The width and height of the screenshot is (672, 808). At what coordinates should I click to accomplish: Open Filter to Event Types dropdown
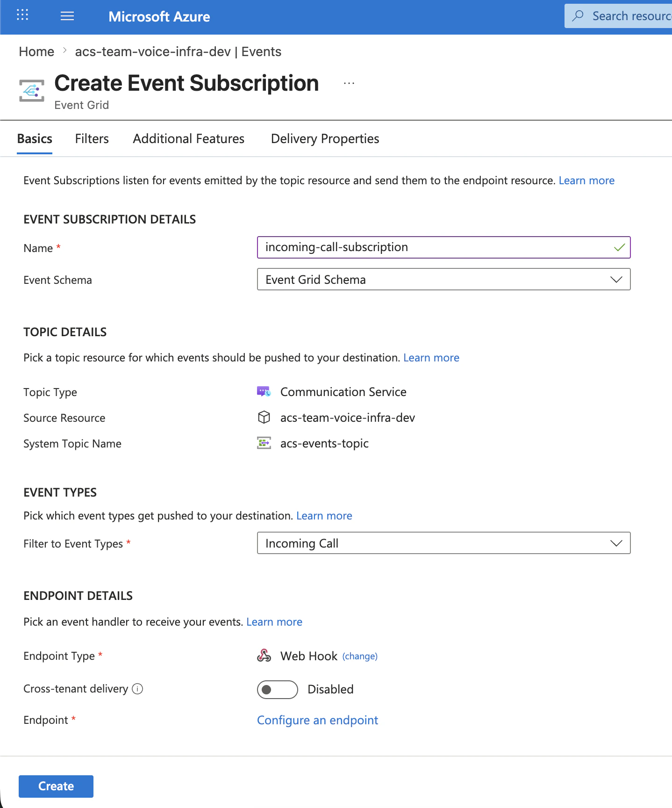tap(443, 543)
